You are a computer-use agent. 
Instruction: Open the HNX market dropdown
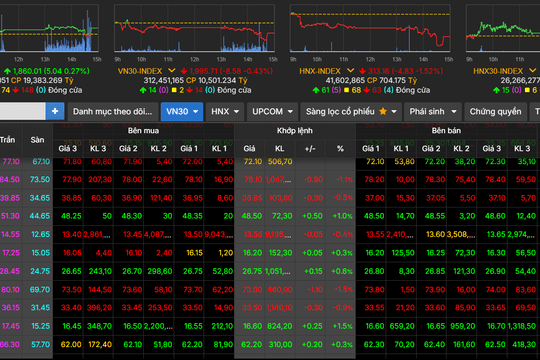[225, 111]
